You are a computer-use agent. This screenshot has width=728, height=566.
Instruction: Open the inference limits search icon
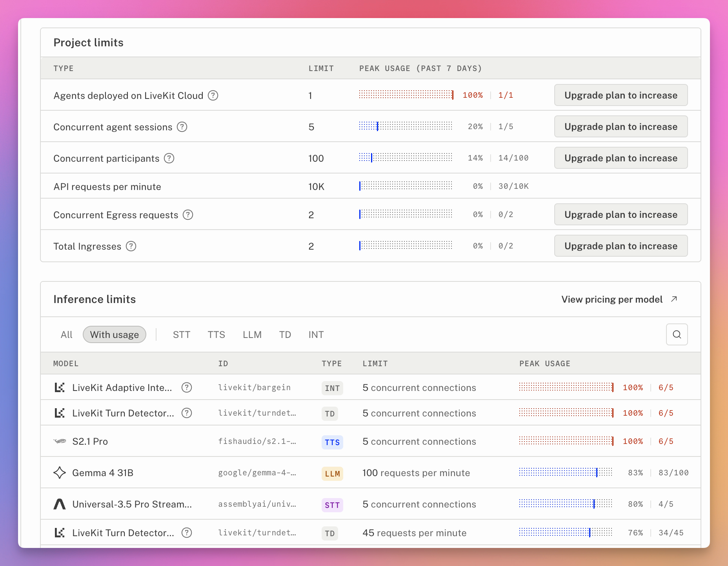point(677,334)
